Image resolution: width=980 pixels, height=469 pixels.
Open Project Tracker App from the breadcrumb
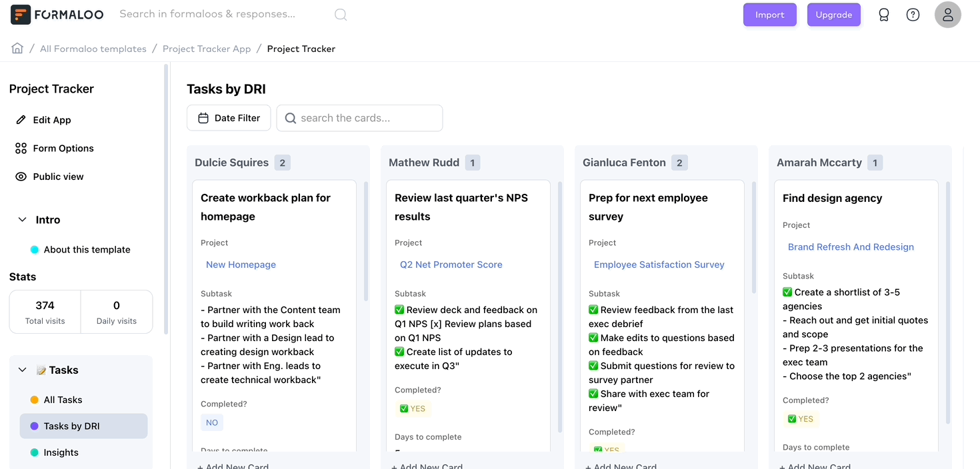[207, 48]
